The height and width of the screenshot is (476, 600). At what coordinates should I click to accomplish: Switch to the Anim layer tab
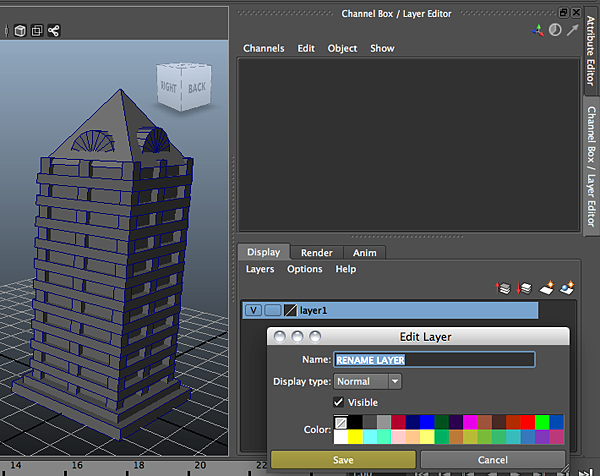[364, 253]
